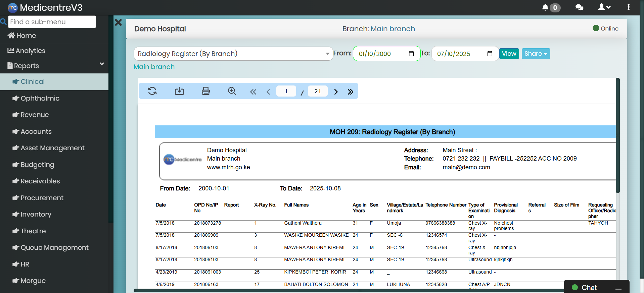The image size is (644, 293).
Task: Open the Radiology Register report selector
Action: click(x=233, y=54)
